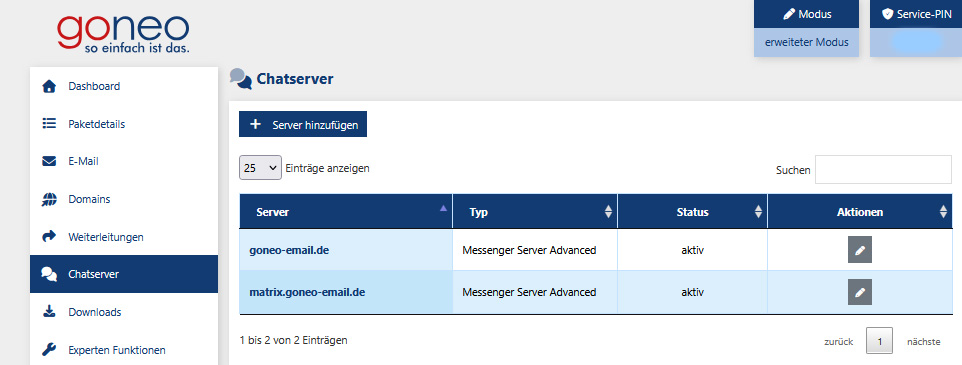Go to zurück pagination link
Screen dimensions: 962x365
pyautogui.click(x=839, y=342)
